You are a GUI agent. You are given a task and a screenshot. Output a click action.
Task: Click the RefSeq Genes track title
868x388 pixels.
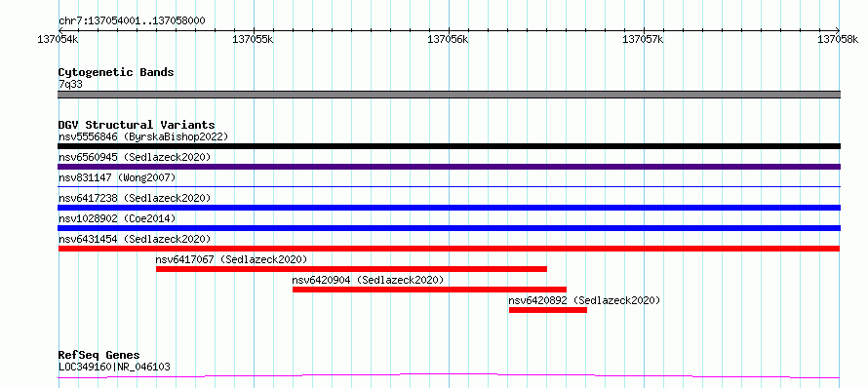[99, 356]
